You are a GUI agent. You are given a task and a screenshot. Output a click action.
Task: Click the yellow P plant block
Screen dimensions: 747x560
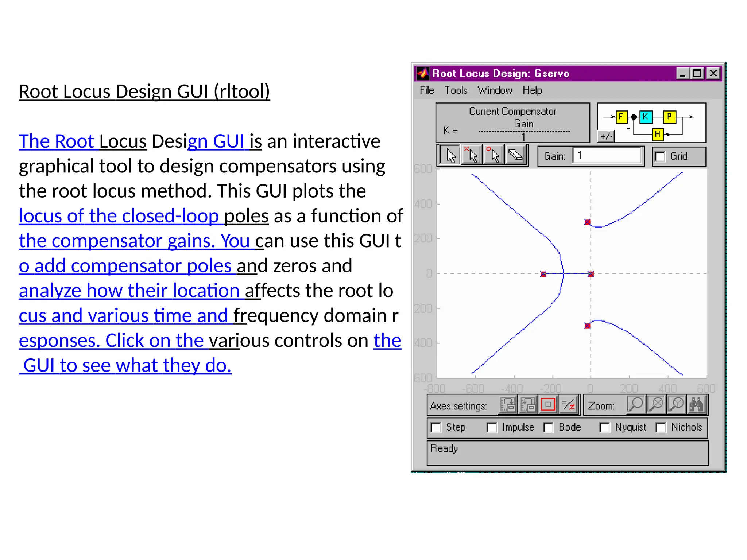coord(670,117)
